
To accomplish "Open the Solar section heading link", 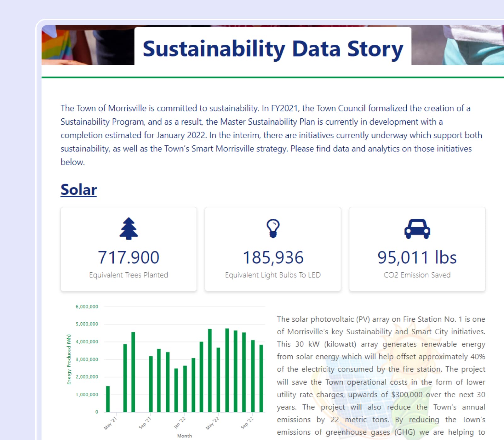I will (79, 190).
